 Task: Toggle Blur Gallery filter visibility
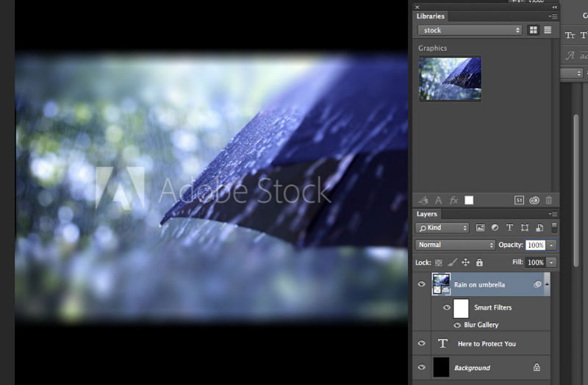coord(457,325)
